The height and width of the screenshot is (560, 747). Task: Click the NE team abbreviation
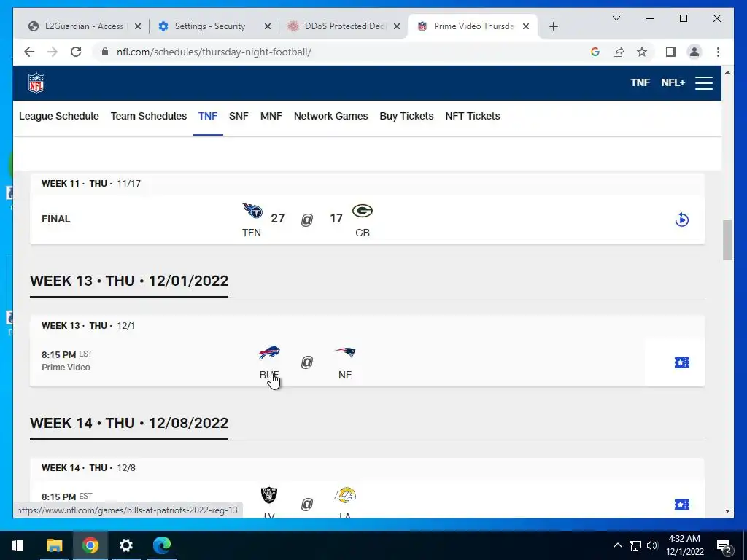click(345, 376)
